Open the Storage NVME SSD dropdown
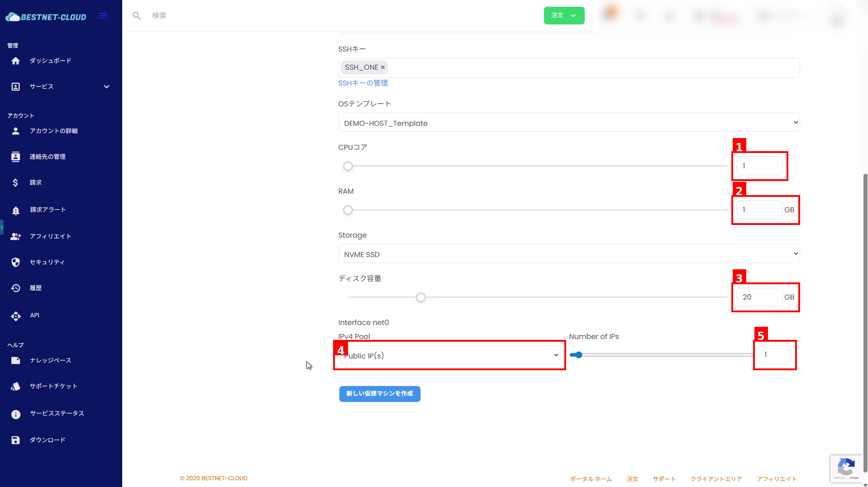Screen dimensions: 868x487 coord(568,254)
